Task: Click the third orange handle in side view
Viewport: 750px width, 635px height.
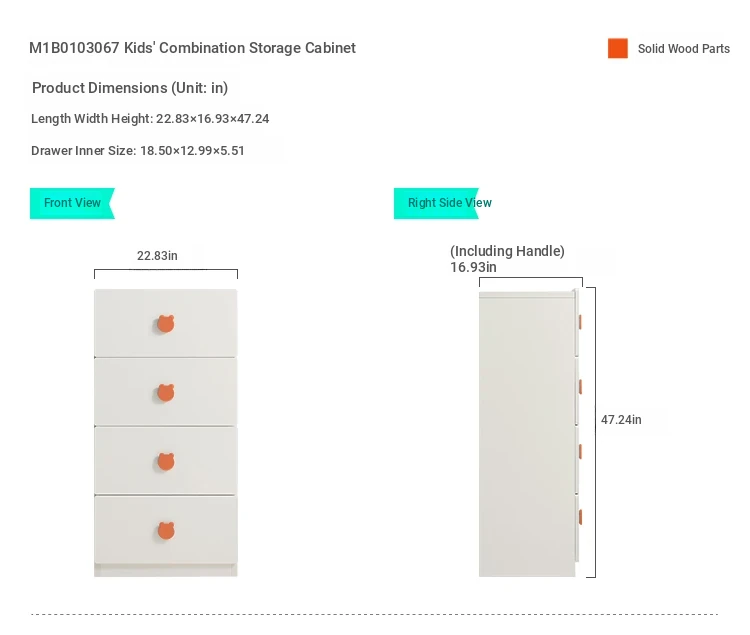Action: click(580, 451)
